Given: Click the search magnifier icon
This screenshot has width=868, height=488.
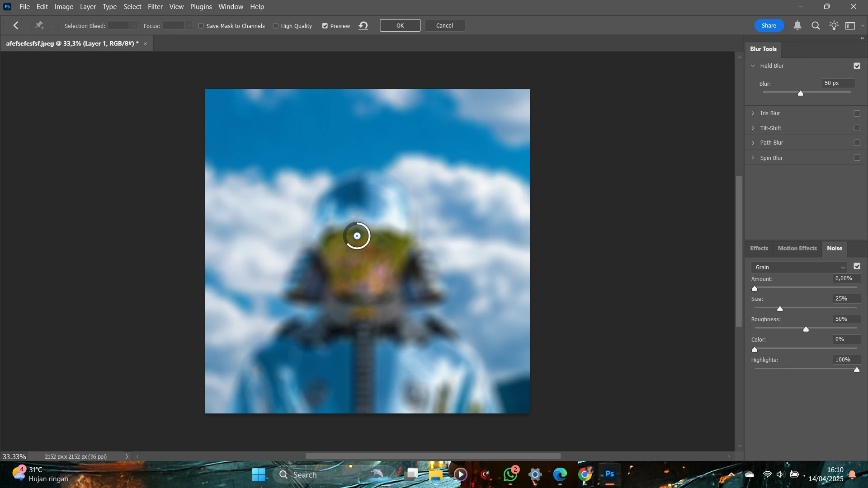Looking at the screenshot, I should 816,26.
